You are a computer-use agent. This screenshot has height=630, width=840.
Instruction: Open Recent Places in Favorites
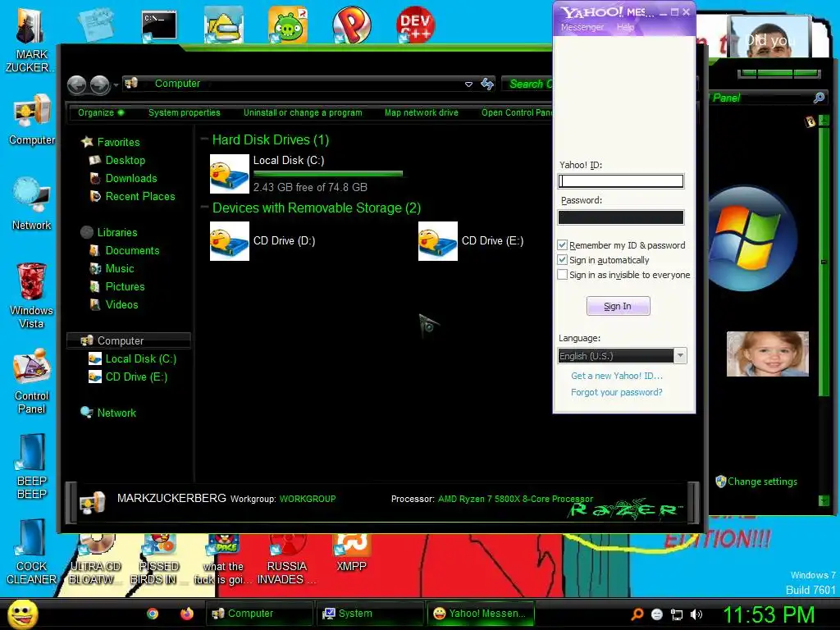pos(140,197)
